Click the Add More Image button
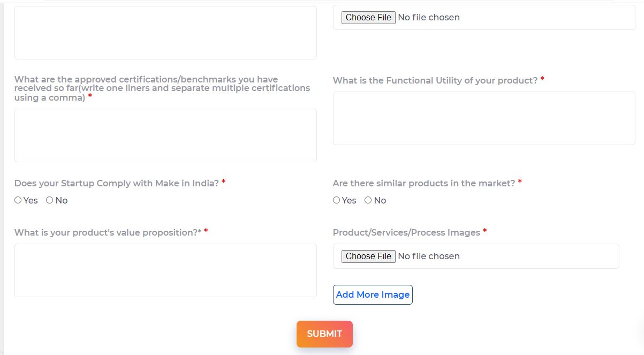Image resolution: width=644 pixels, height=355 pixels. (373, 294)
